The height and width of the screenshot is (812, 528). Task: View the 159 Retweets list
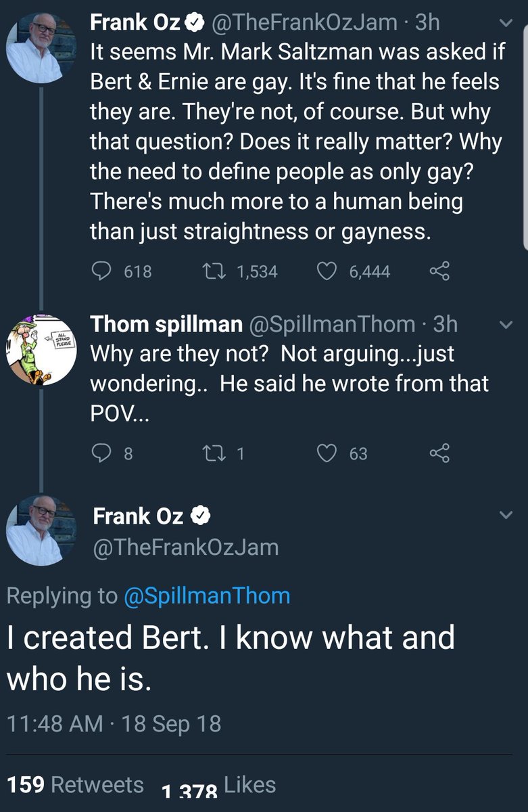point(75,785)
